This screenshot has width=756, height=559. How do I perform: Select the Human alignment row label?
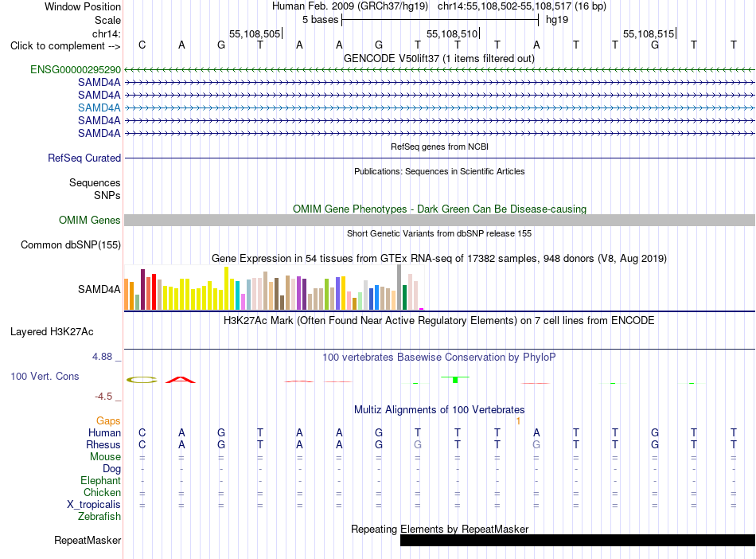click(104, 432)
